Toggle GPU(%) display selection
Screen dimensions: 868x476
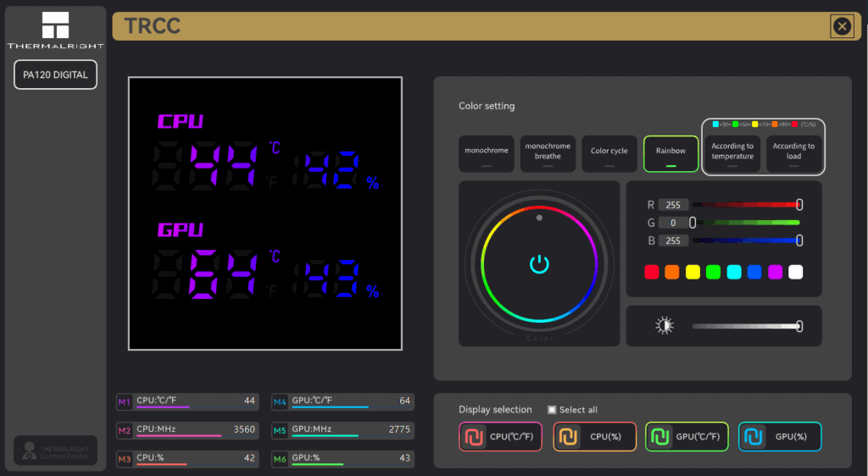(780, 436)
